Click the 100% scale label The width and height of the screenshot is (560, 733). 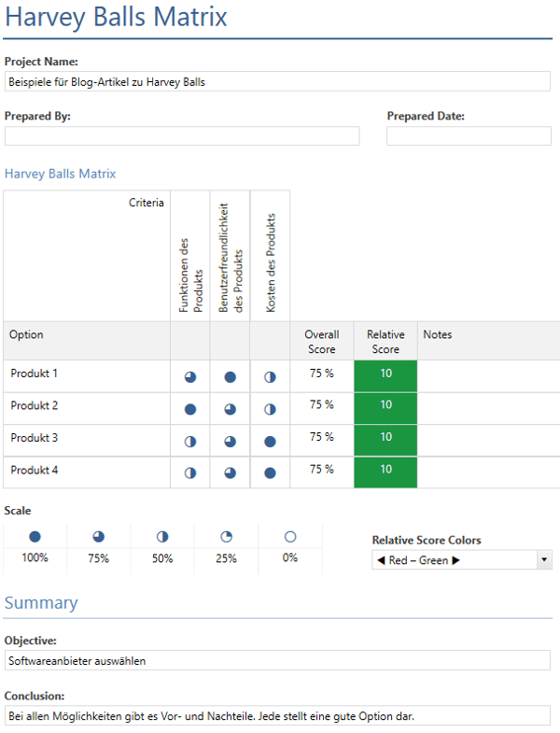(x=35, y=557)
